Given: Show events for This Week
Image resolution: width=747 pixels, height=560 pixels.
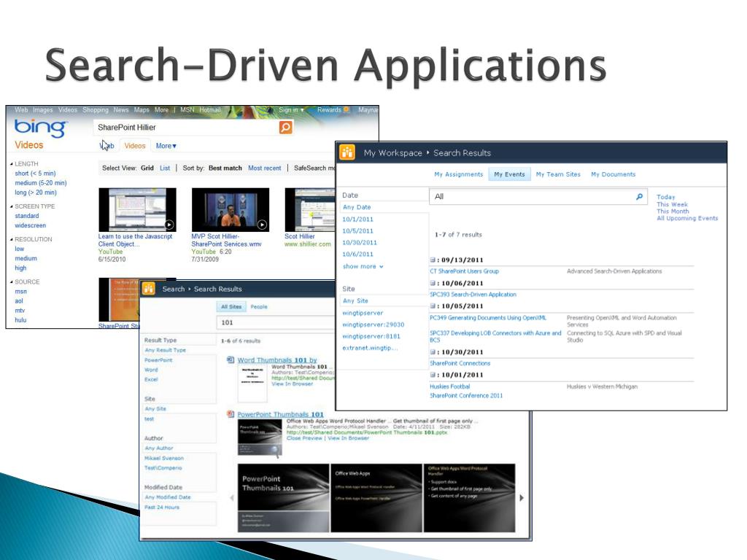Looking at the screenshot, I should click(672, 204).
